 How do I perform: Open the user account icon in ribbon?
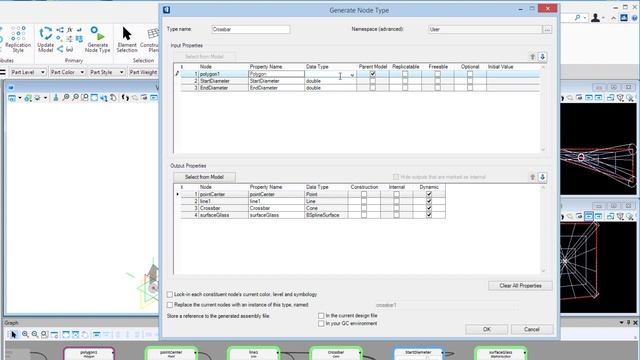click(x=596, y=18)
